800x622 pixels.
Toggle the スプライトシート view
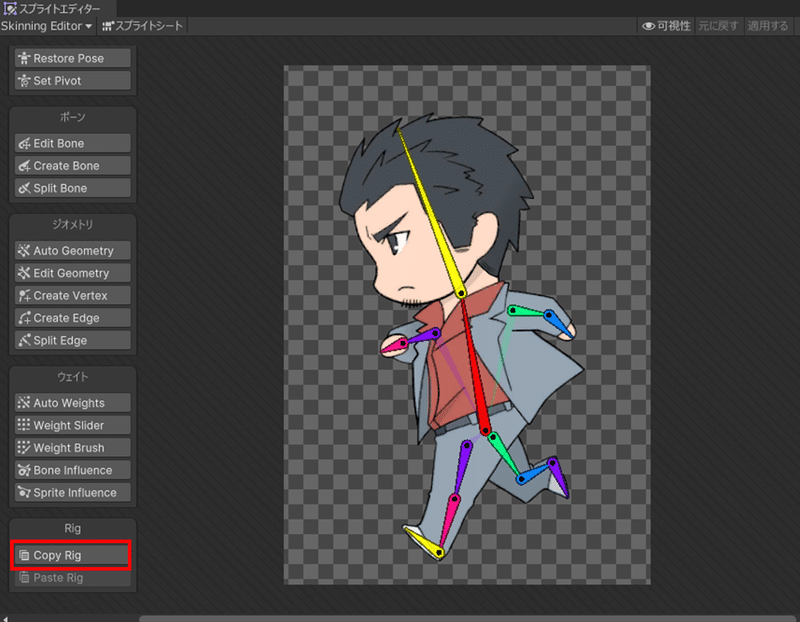142,26
